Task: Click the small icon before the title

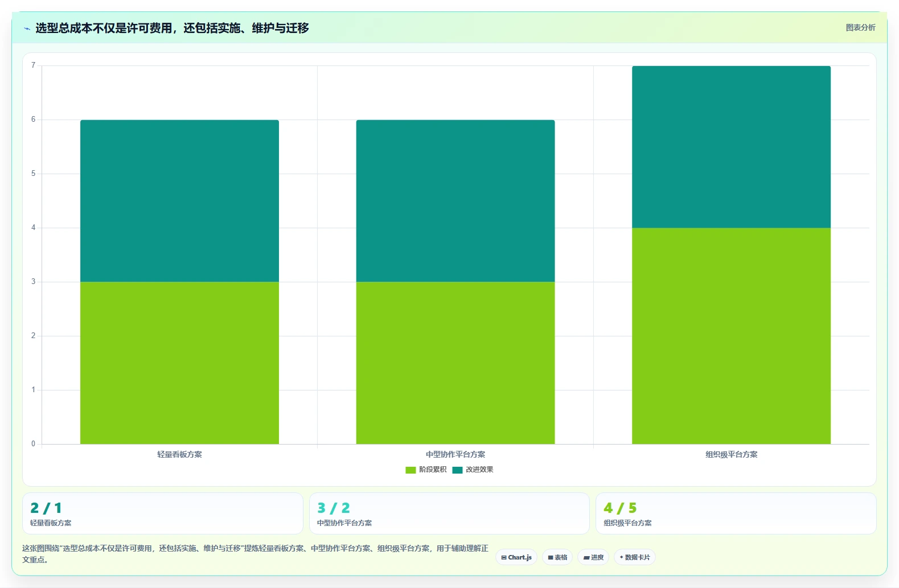Action: (x=27, y=28)
